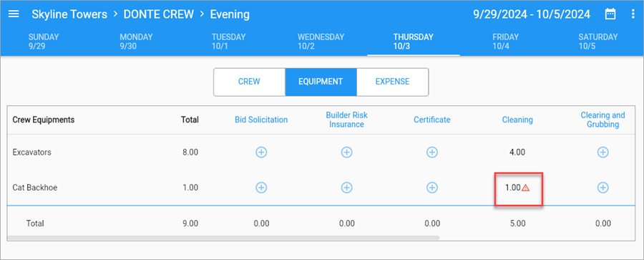The image size is (644, 260).
Task: Switch to Monday 9/30 tab
Action: [x=136, y=41]
